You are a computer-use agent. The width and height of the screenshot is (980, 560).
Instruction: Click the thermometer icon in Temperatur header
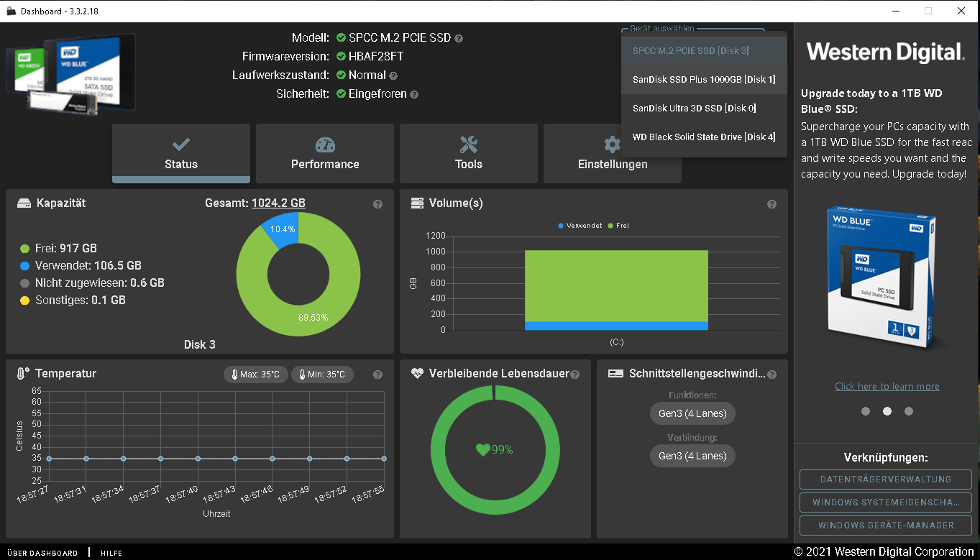pos(23,374)
